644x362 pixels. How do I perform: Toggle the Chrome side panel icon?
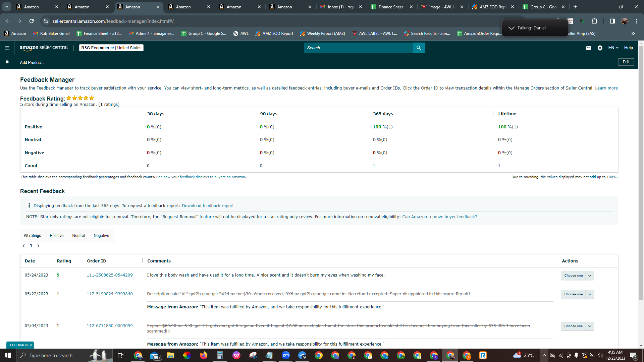612,21
